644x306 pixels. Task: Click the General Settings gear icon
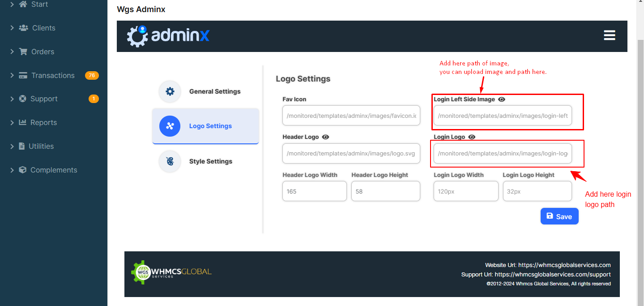tap(170, 91)
